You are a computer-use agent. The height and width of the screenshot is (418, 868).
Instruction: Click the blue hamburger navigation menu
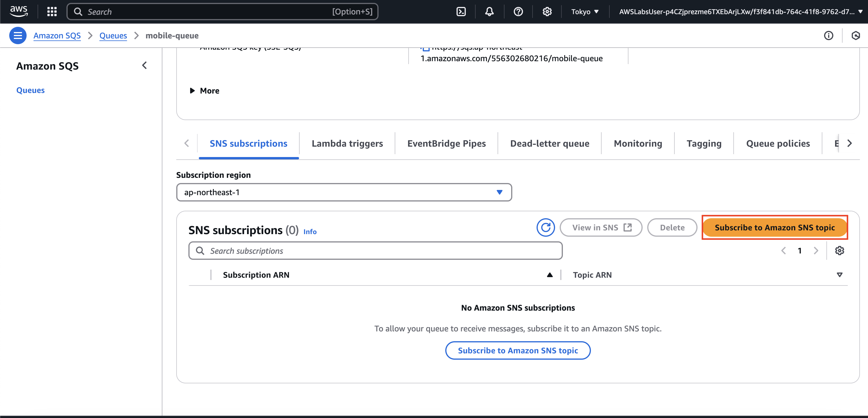click(18, 35)
